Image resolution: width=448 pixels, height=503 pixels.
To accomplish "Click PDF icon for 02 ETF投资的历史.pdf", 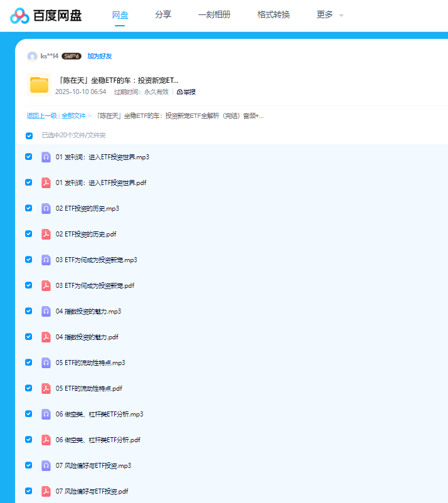I will coord(46,234).
